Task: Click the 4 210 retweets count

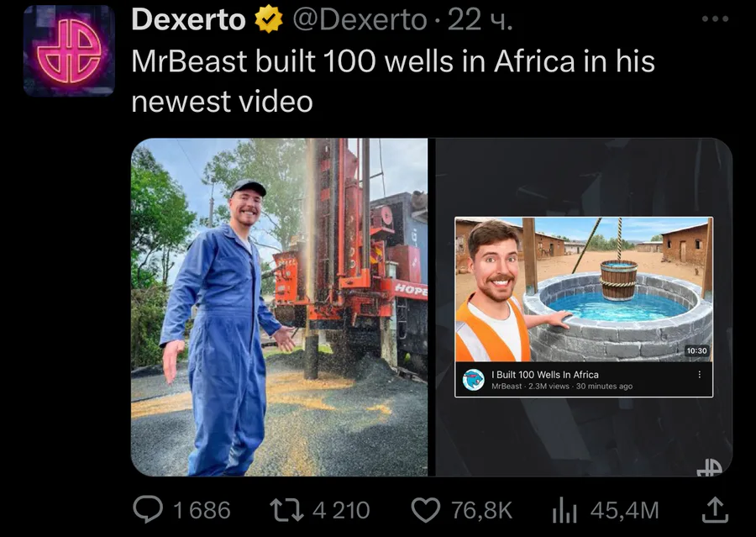Action: tap(341, 510)
